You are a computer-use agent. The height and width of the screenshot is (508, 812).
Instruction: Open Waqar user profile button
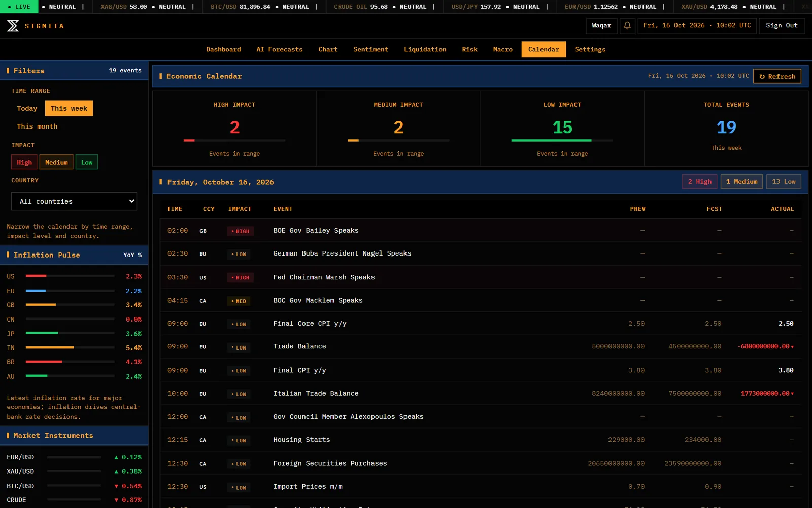pos(601,26)
